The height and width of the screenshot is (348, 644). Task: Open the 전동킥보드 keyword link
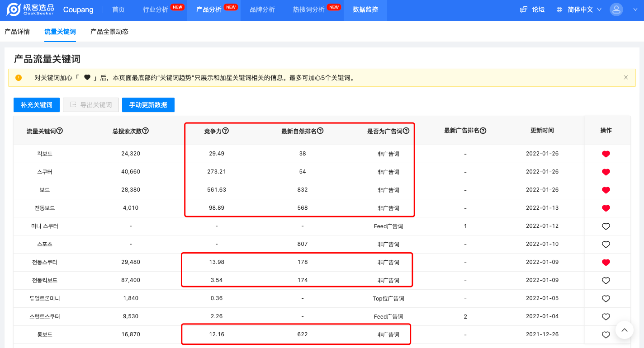pos(45,280)
